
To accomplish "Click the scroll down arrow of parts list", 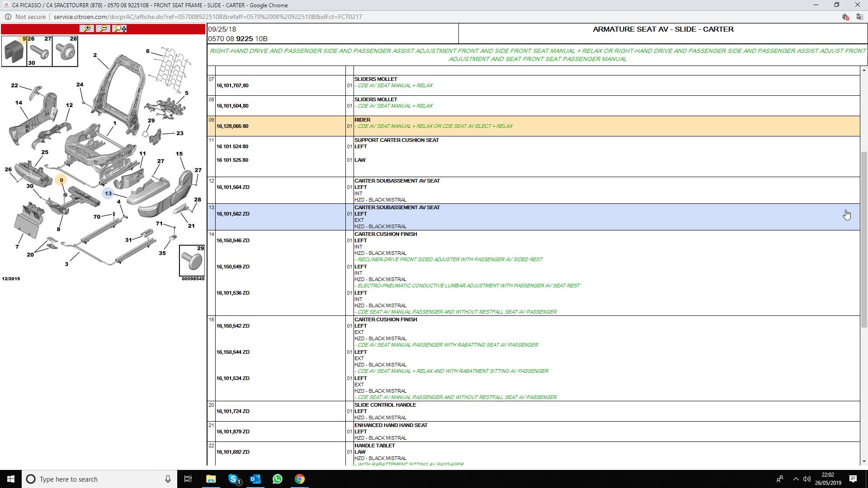I will click(x=864, y=461).
